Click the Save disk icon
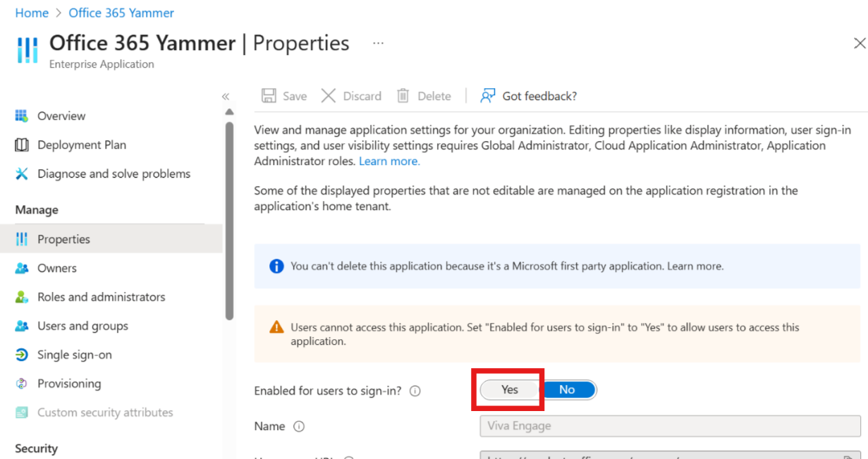The image size is (868, 459). 269,96
